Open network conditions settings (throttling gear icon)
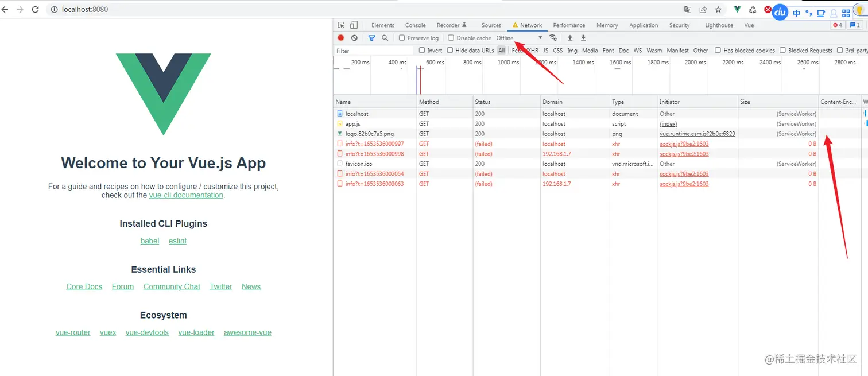Screen dimensions: 868x376 point(553,37)
